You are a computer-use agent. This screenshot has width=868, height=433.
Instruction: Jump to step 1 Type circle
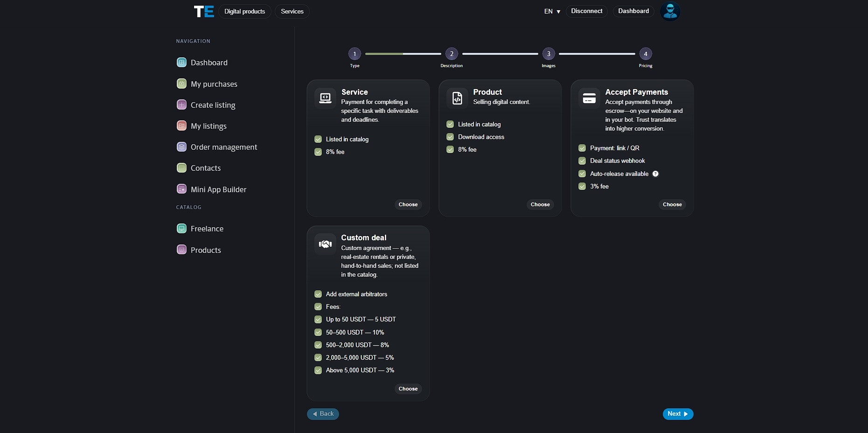pos(354,54)
